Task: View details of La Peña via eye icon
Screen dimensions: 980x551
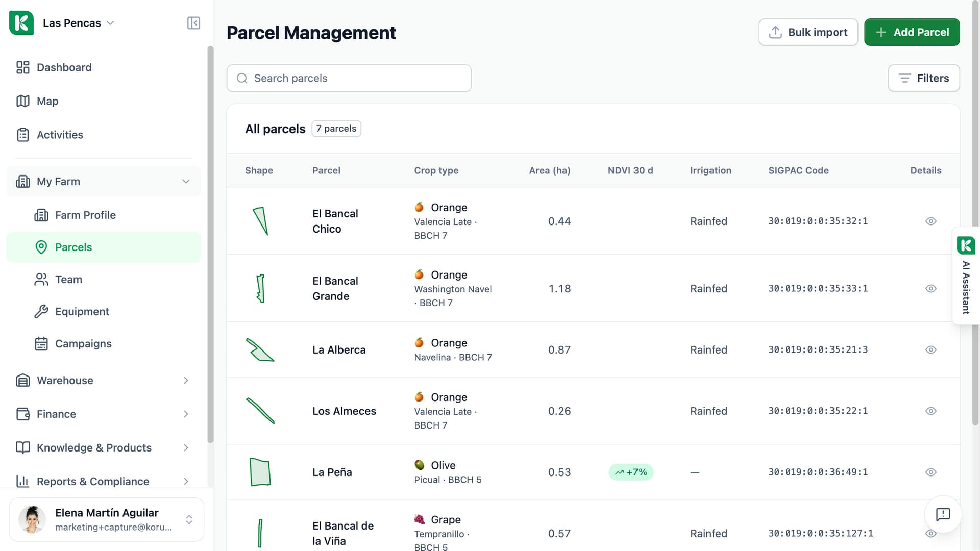Action: click(930, 472)
